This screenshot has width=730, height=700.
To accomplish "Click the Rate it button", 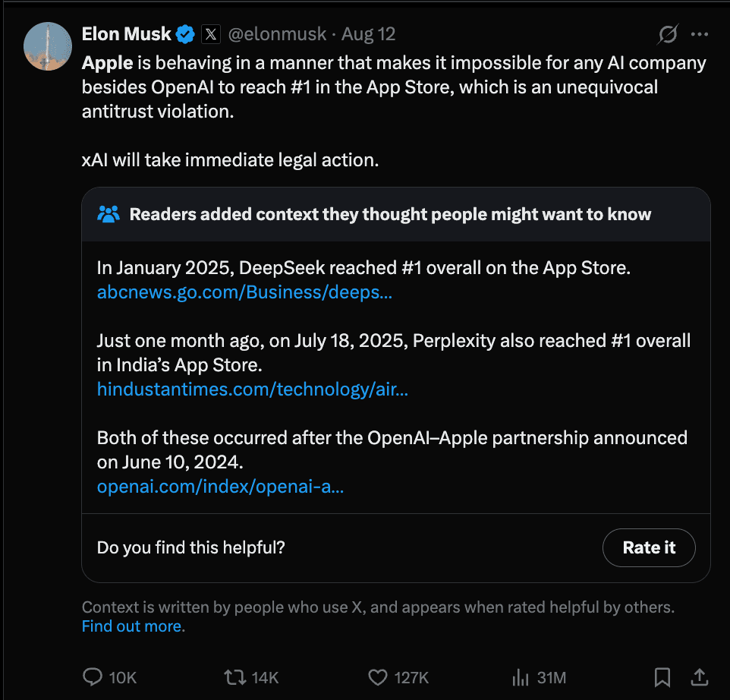I will [x=649, y=547].
